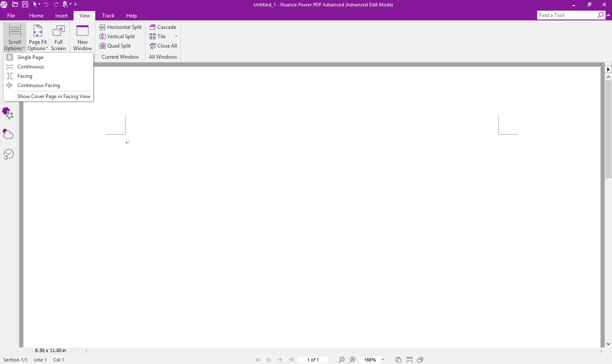The height and width of the screenshot is (364, 612).
Task: Click the Undo arrow icon
Action: point(46,4)
